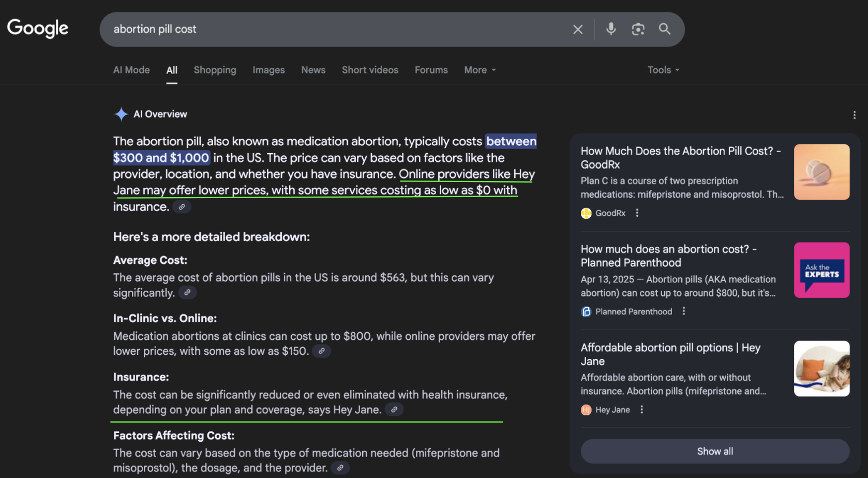
Task: Open the GoodRx pill thumbnail image
Action: [821, 172]
